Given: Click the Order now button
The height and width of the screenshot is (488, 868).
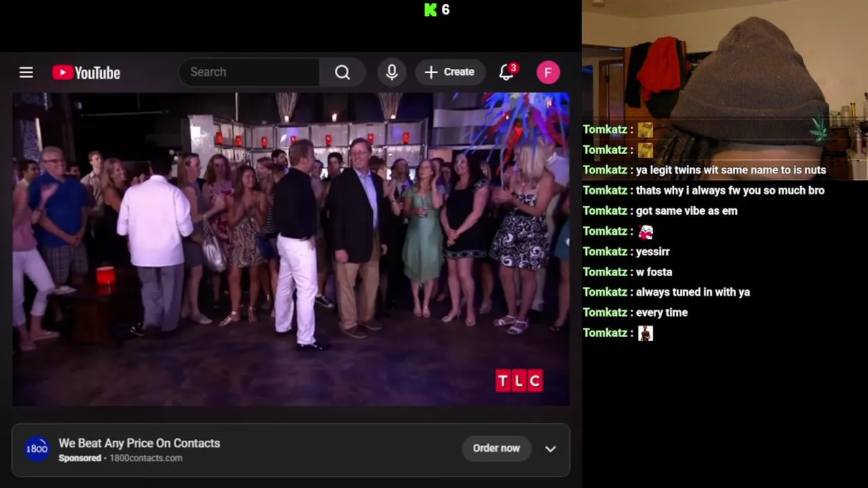Looking at the screenshot, I should pos(496,448).
